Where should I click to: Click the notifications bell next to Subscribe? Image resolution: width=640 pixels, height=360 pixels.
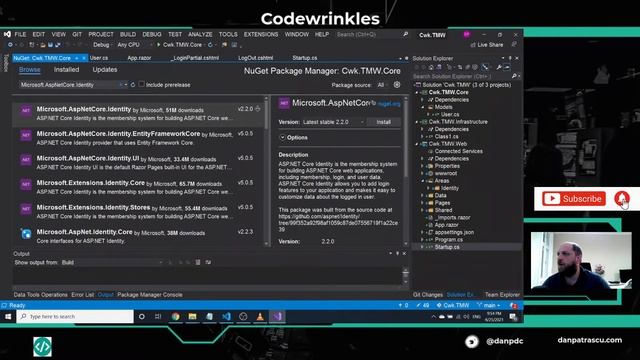pyautogui.click(x=622, y=199)
